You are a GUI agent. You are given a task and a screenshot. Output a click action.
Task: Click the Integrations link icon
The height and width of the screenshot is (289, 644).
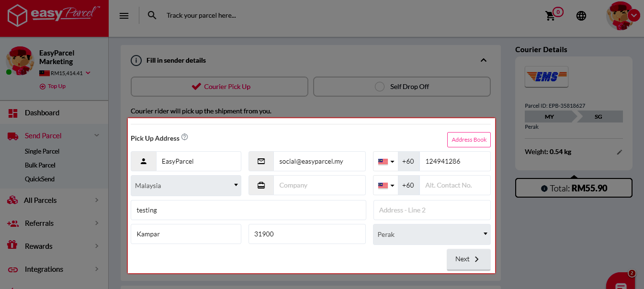point(13,269)
